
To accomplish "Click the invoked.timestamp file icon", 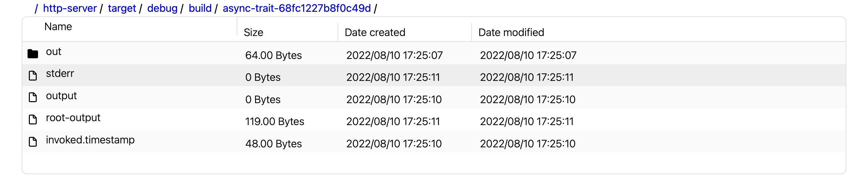I will (33, 142).
